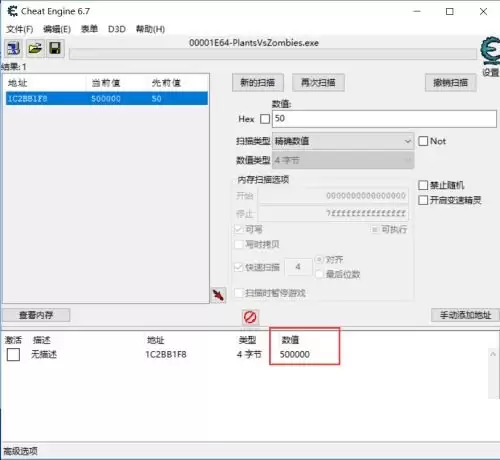Click the 数值 input field containing 50
Image resolution: width=500 pixels, height=460 pixels.
pos(384,119)
